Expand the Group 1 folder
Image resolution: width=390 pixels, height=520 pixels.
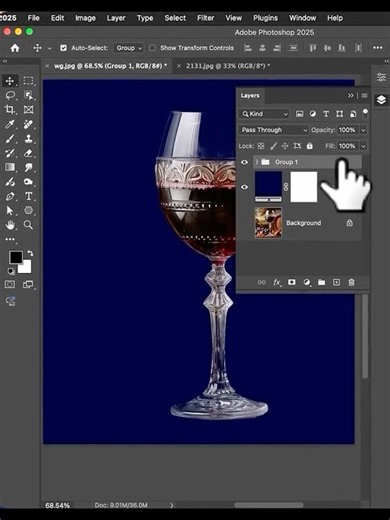click(257, 162)
